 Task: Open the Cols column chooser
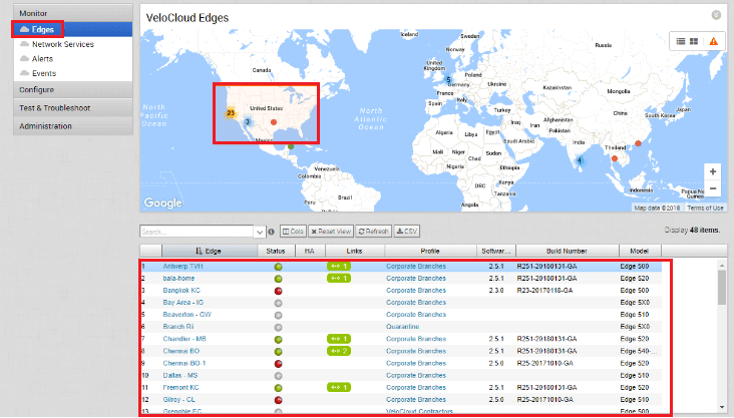293,231
